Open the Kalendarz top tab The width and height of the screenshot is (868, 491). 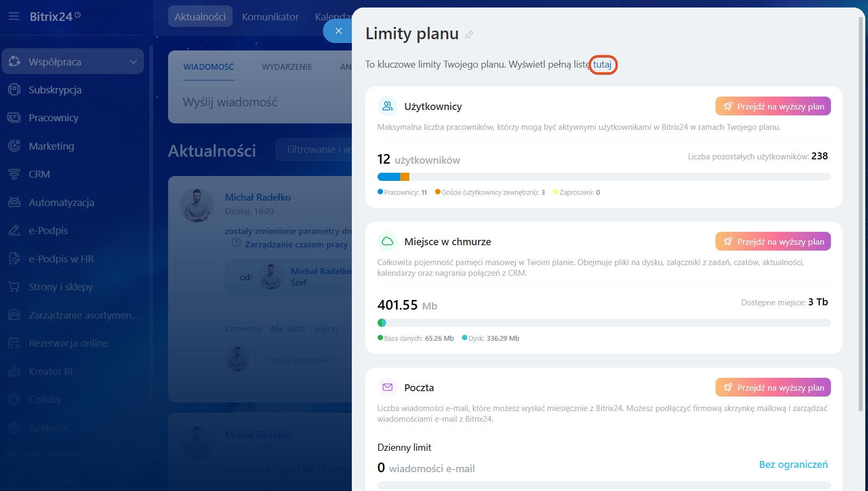point(333,17)
